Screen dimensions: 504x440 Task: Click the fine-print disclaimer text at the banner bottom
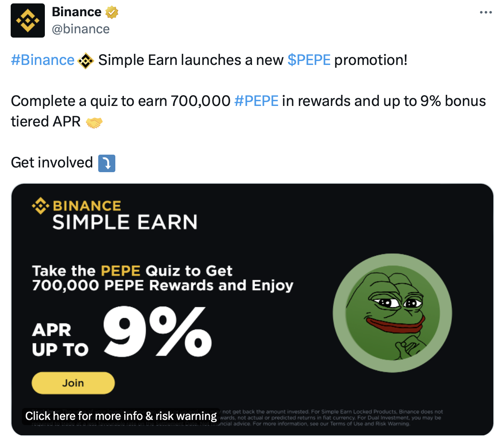click(x=333, y=418)
